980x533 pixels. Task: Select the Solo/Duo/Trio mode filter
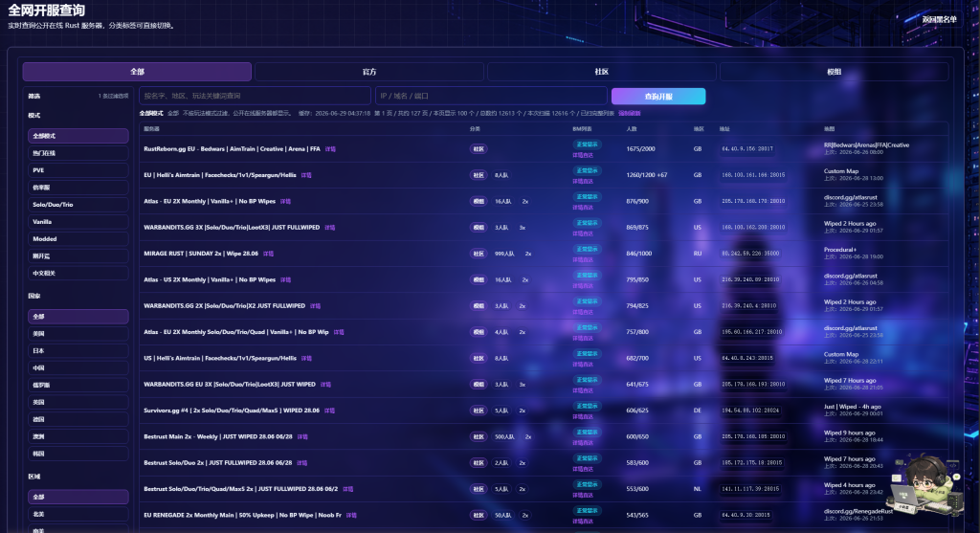tap(78, 205)
